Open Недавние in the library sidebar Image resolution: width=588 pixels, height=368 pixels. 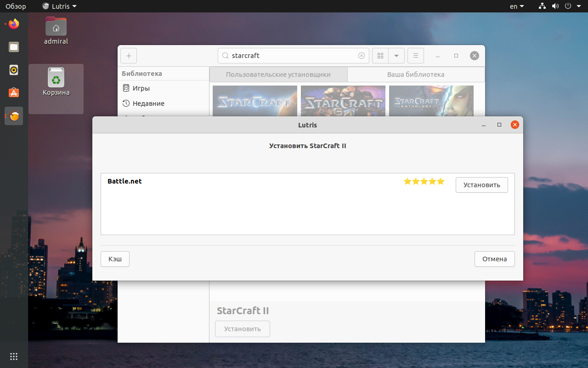pyautogui.click(x=163, y=103)
